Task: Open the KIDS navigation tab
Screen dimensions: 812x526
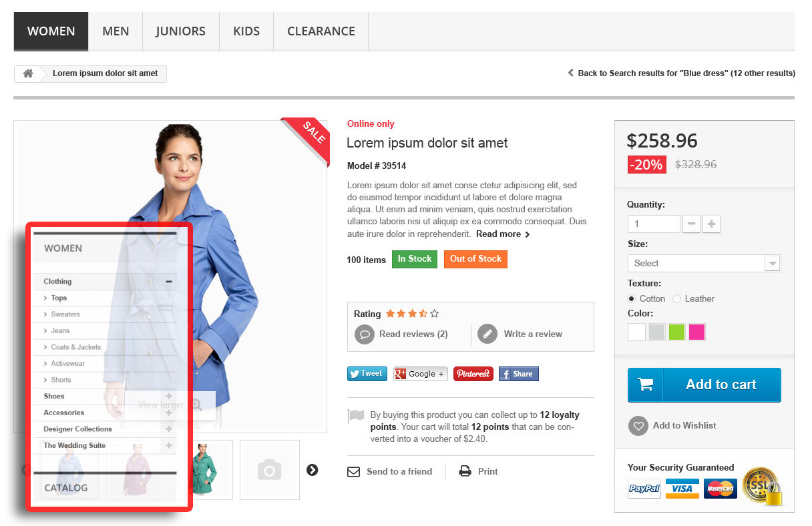Action: click(x=246, y=31)
